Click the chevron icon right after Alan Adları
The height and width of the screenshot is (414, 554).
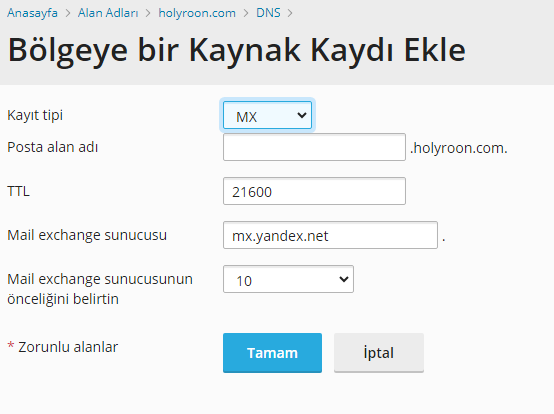coord(148,13)
